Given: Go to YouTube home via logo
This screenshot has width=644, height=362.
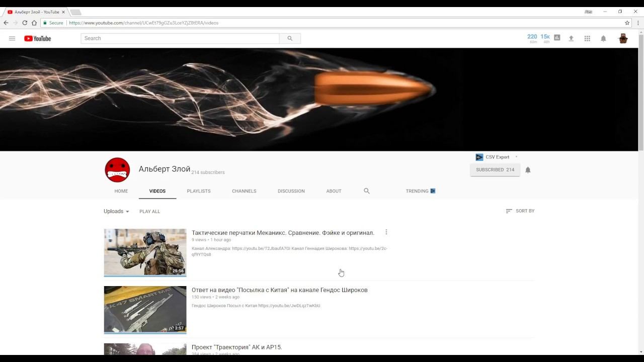Looking at the screenshot, I should [37, 39].
